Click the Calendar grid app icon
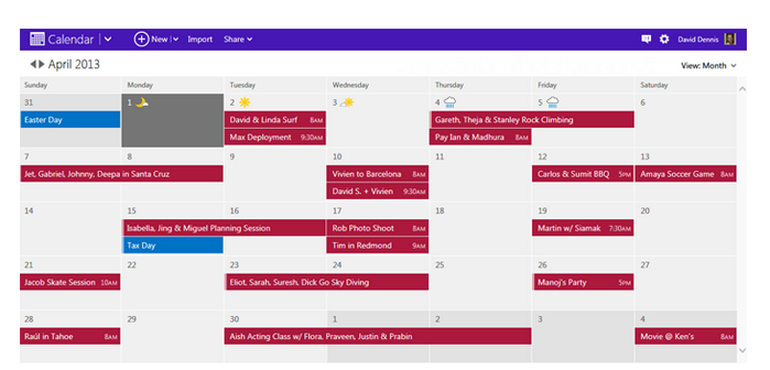 point(37,39)
